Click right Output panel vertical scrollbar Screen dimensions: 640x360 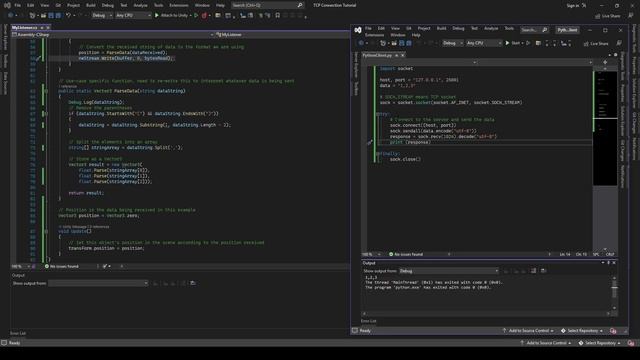pyautogui.click(x=614, y=293)
